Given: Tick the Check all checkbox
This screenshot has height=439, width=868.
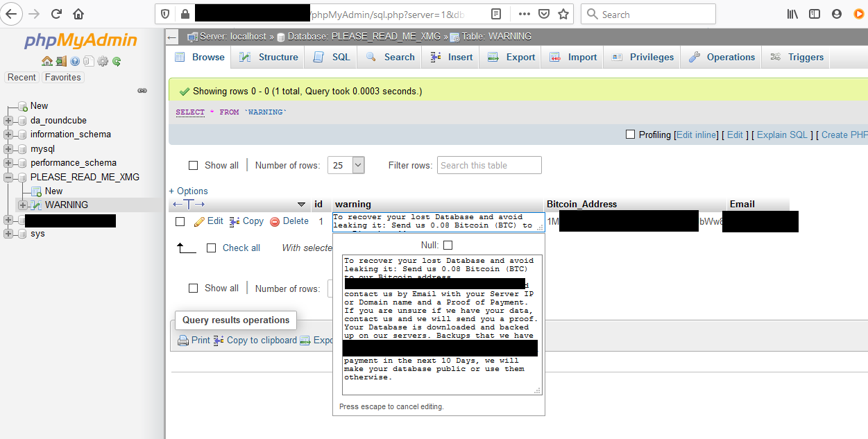Looking at the screenshot, I should tap(212, 248).
